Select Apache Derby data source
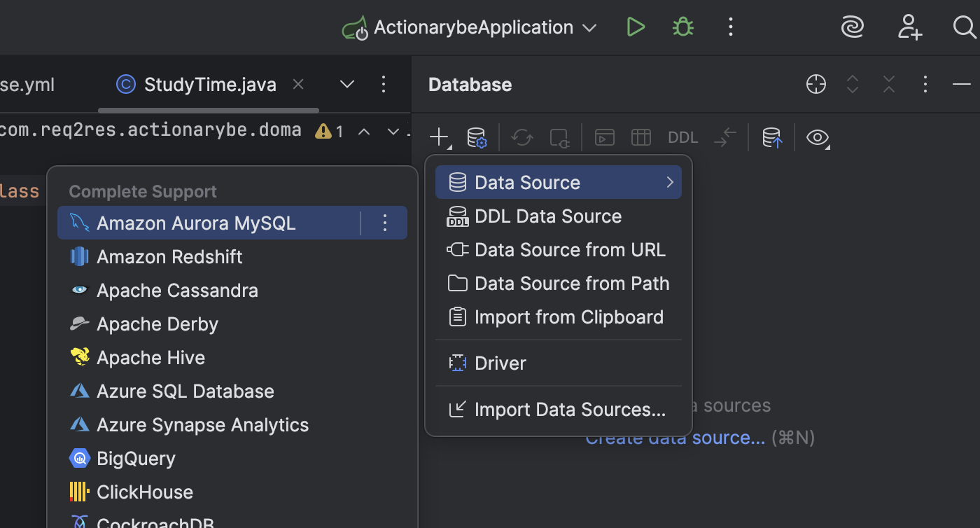 point(232,324)
